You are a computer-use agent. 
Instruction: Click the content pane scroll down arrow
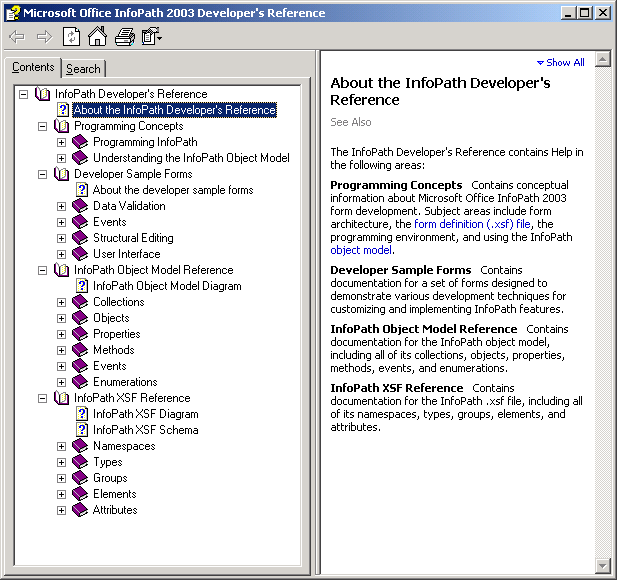click(x=602, y=566)
